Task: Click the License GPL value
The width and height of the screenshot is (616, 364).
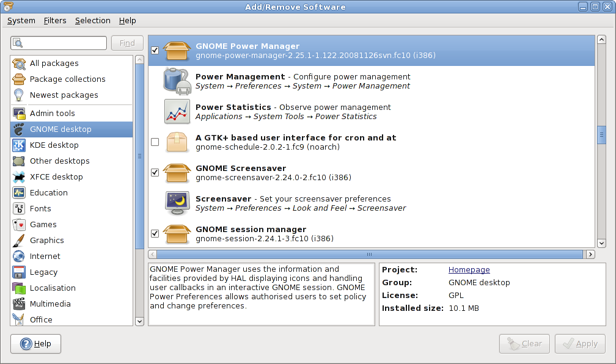Action: tap(456, 295)
